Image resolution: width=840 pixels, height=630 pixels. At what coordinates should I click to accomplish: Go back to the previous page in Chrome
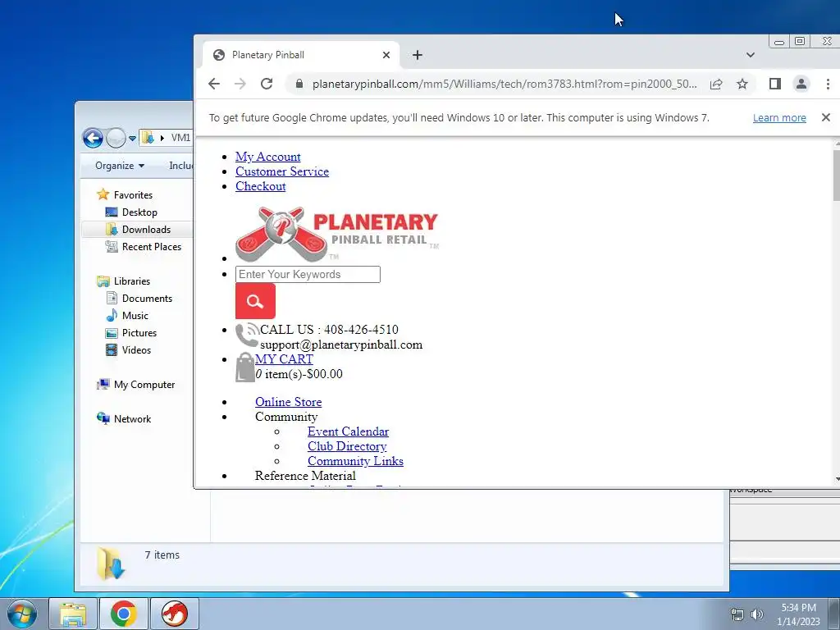(x=214, y=84)
